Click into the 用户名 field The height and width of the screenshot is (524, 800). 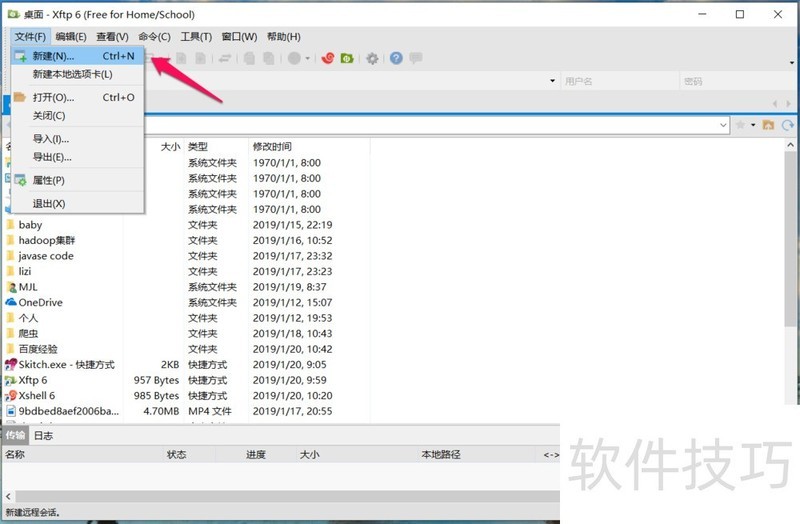click(x=620, y=81)
